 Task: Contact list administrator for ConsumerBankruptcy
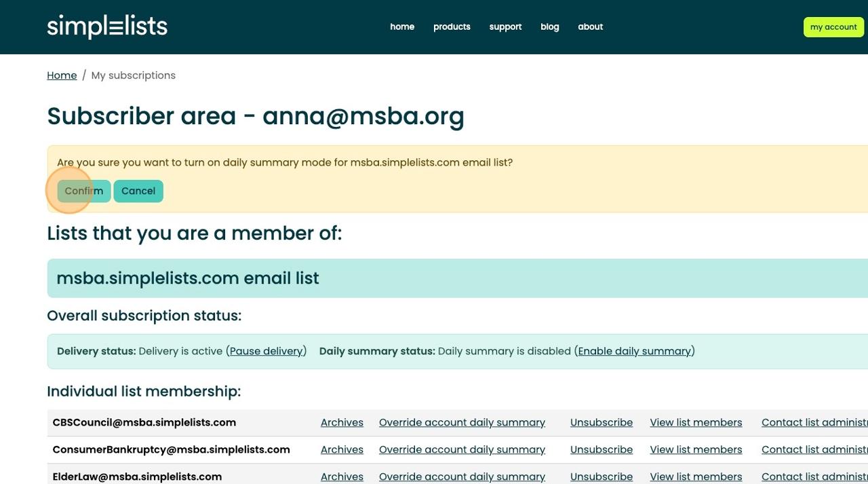[814, 449]
